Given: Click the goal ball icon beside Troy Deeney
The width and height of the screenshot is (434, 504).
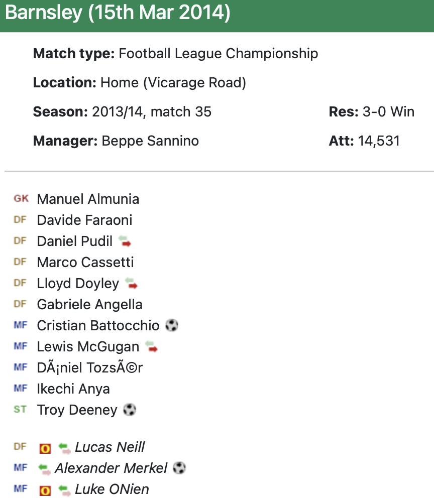Looking at the screenshot, I should [130, 410].
